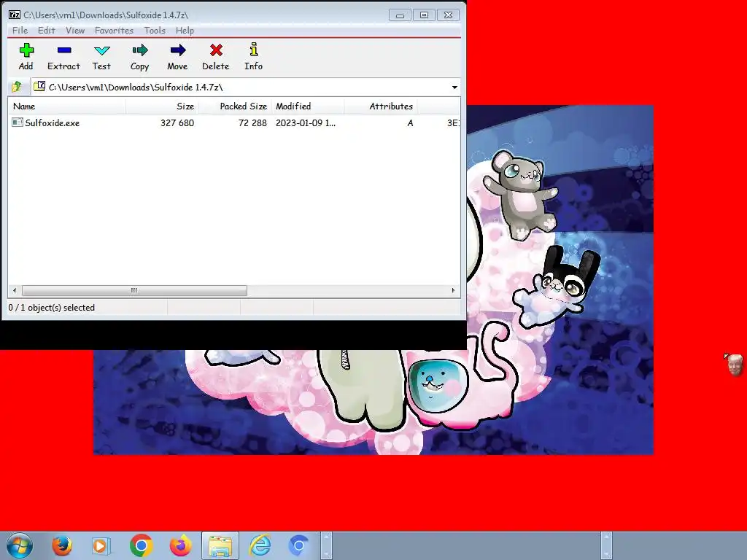Click the scrollbar left arrow

[x=15, y=290]
